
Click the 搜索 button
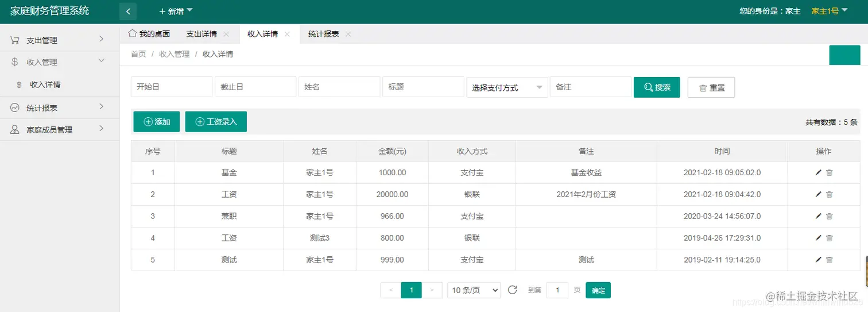[657, 87]
